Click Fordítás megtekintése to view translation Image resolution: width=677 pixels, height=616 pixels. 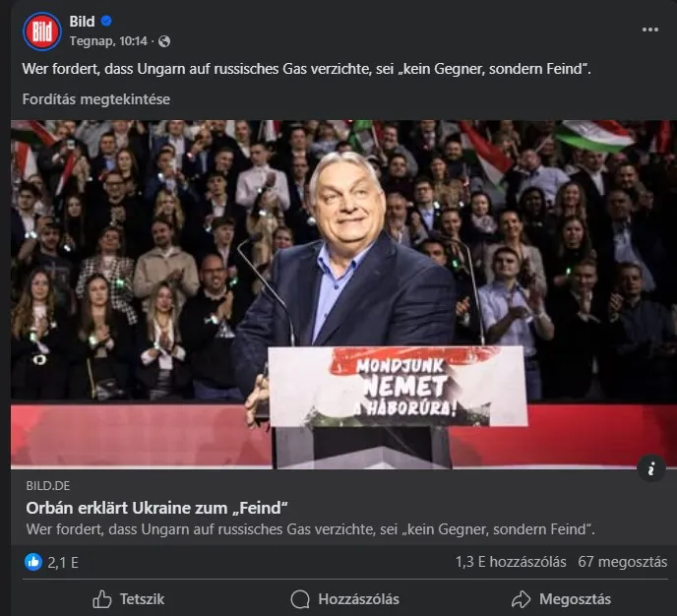(96, 99)
